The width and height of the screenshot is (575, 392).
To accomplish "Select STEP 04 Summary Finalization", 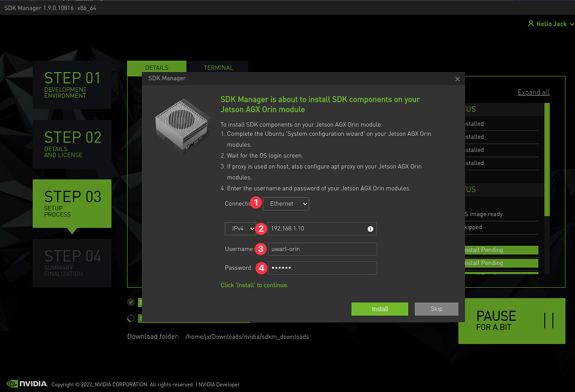I will coord(72,263).
